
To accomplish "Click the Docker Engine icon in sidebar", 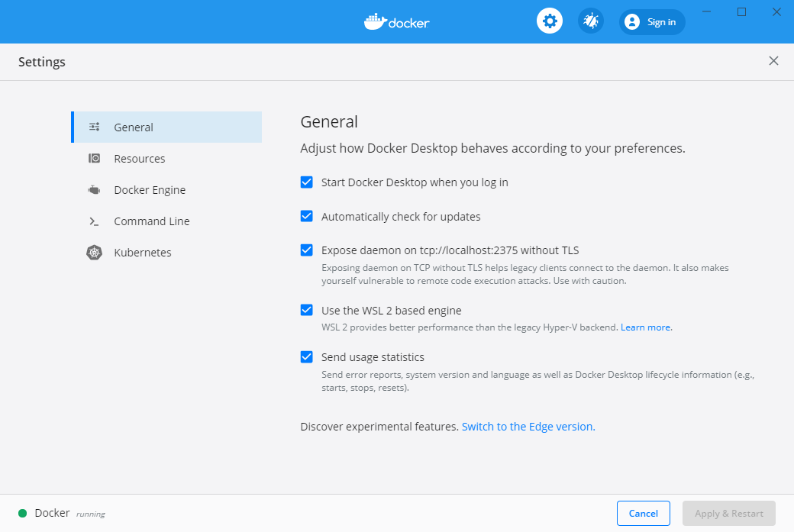I will click(x=94, y=190).
